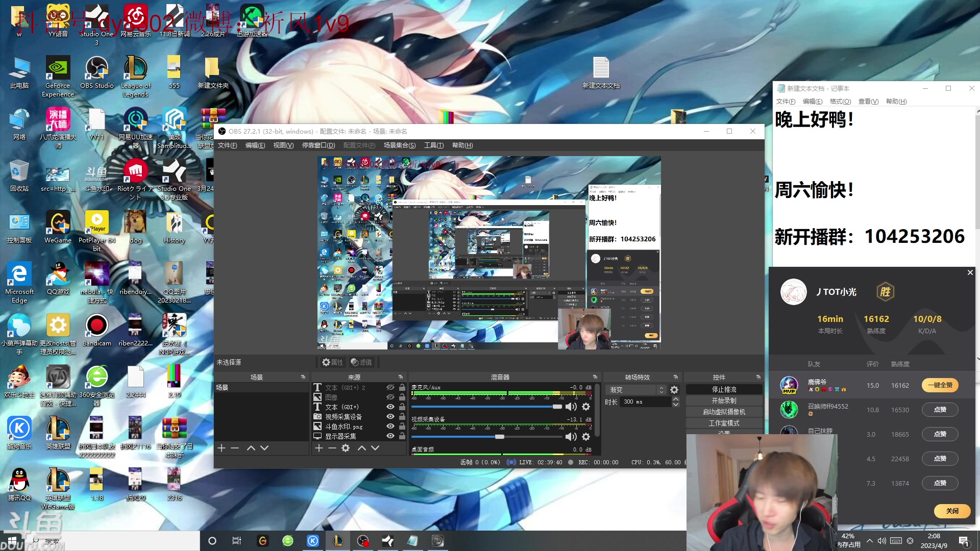The height and width of the screenshot is (551, 980).
Task: Click 启动虚拟摄像机 button
Action: pyautogui.click(x=724, y=412)
